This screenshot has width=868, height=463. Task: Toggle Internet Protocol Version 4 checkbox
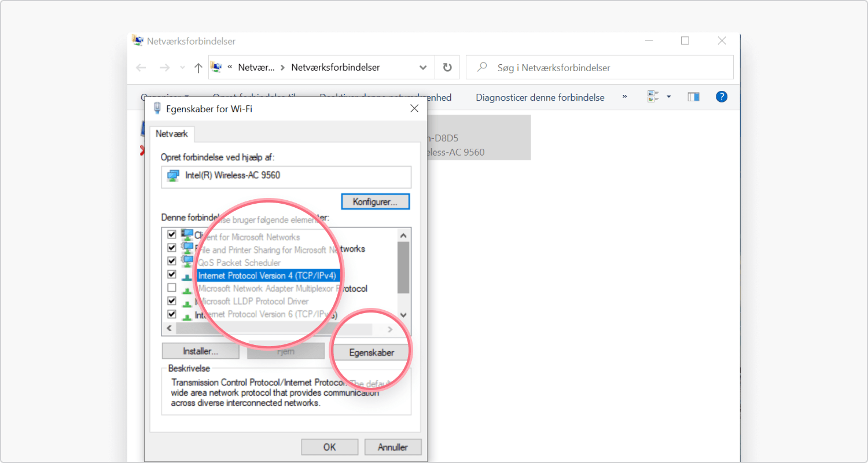pyautogui.click(x=171, y=274)
